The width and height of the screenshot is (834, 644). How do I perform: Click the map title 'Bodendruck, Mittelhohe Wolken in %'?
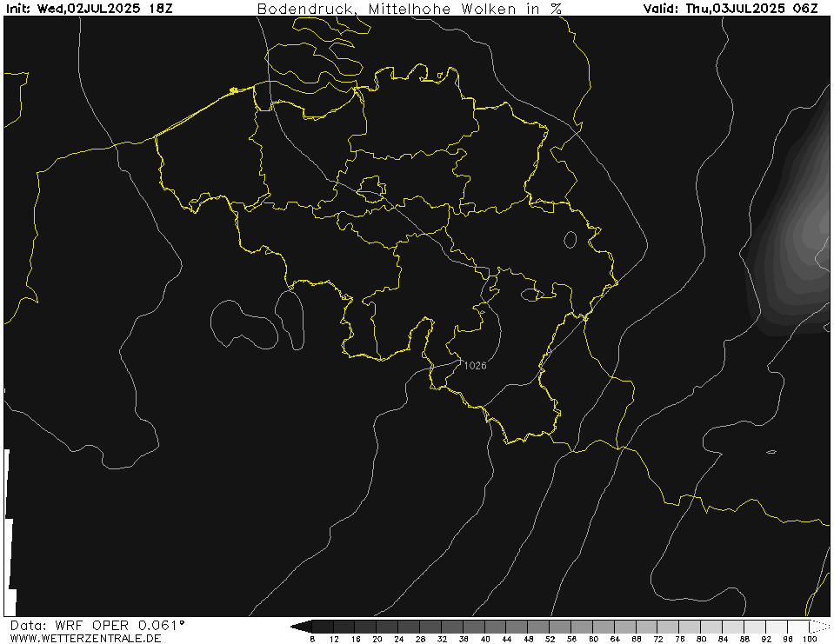point(410,9)
